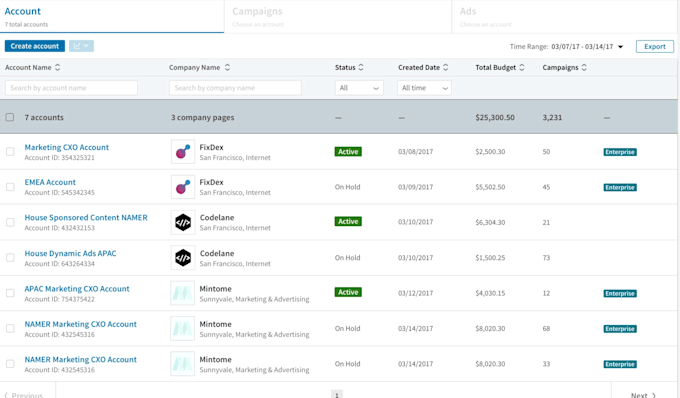Check House Sponsored Content NAMER checkbox
Viewport: 680px width, 398px height.
click(x=10, y=222)
